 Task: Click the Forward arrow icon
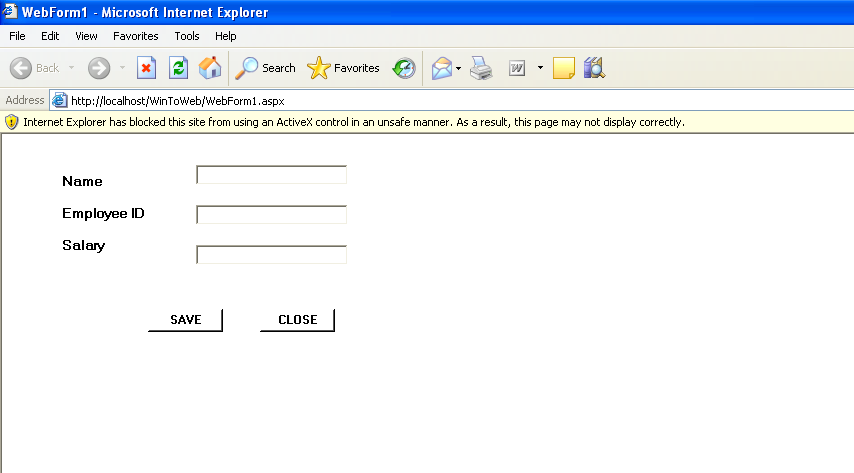pos(99,68)
